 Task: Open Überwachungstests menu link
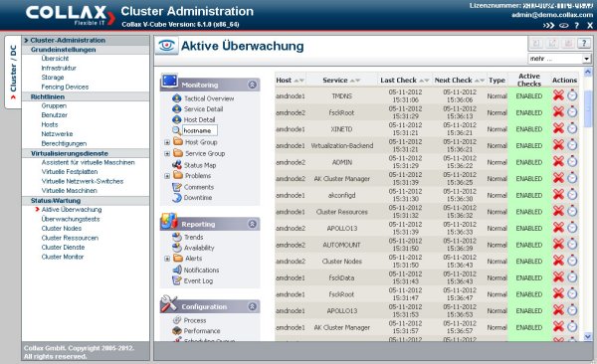click(x=71, y=219)
